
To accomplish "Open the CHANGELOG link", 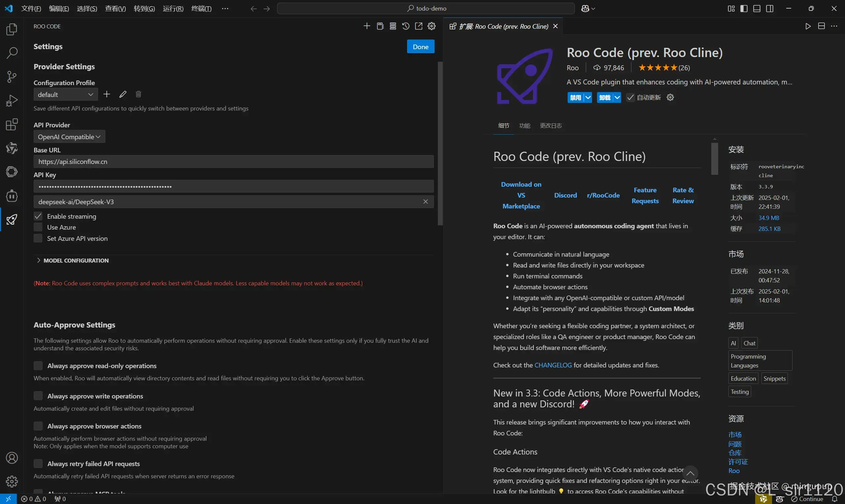I will (x=553, y=365).
